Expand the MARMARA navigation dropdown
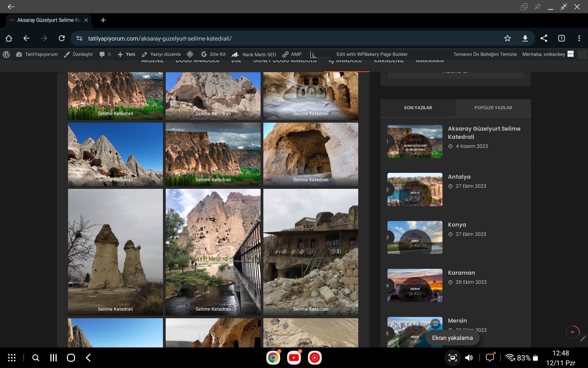Viewport: 588px width, 368px height. click(431, 61)
